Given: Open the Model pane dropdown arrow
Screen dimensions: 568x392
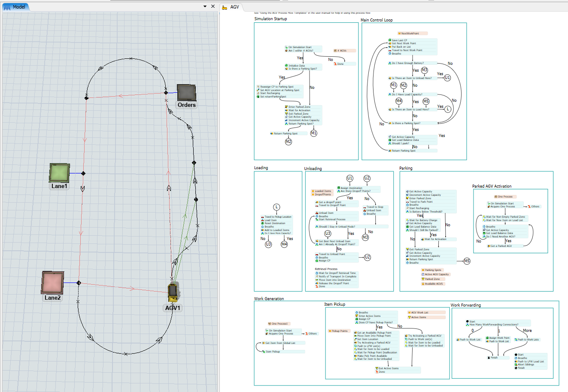Looking at the screenshot, I should 205,6.
